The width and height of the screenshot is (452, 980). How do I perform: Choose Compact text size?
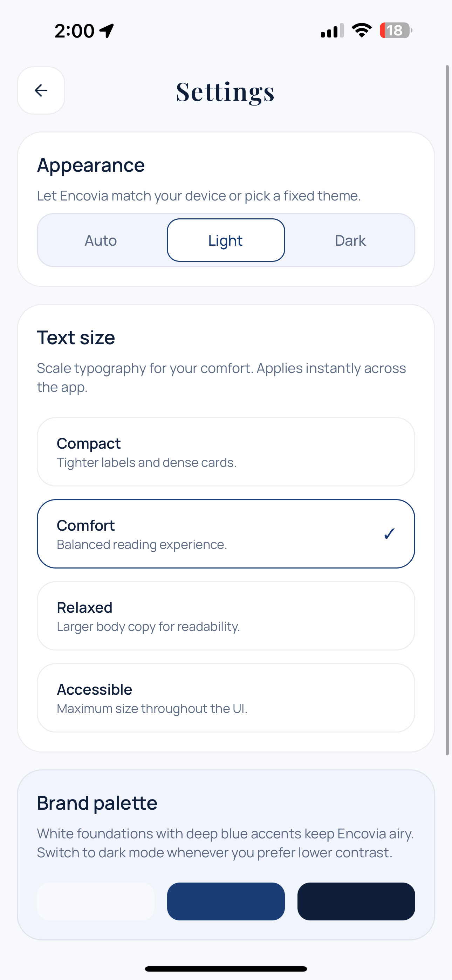tap(226, 452)
